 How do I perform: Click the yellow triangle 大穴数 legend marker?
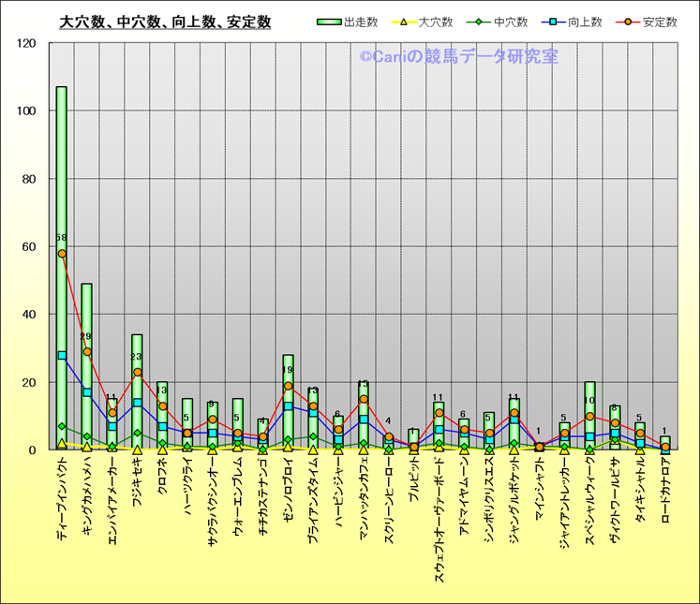(x=403, y=22)
